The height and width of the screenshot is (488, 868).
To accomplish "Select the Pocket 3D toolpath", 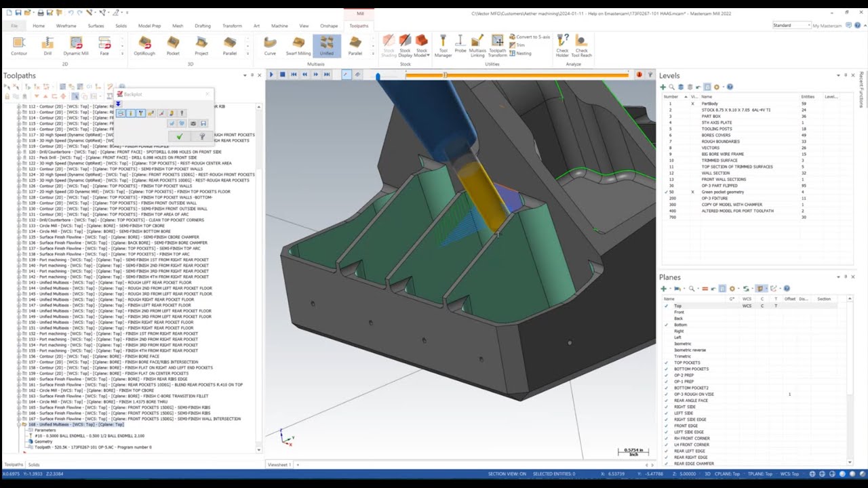I will (x=173, y=45).
